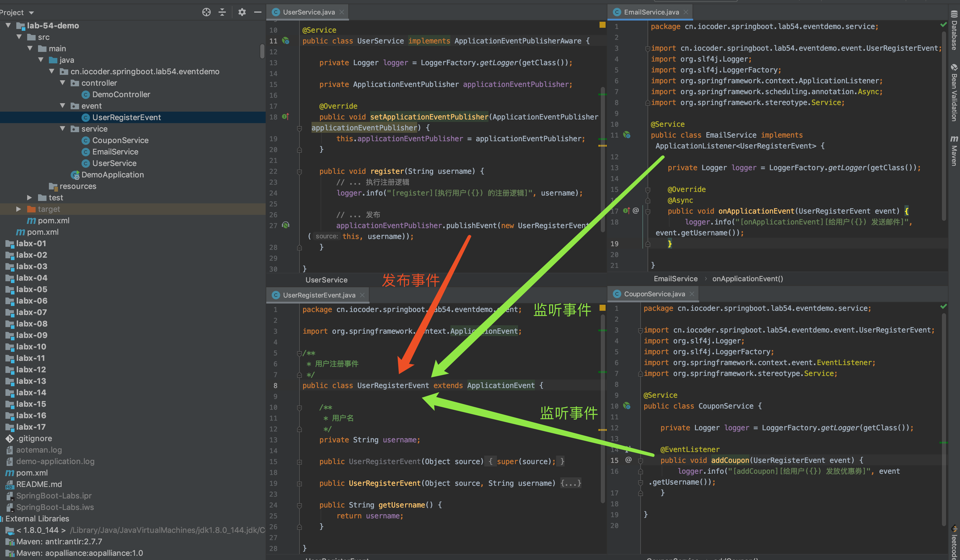
Task: Open Project panel settings gear icon
Action: [242, 12]
